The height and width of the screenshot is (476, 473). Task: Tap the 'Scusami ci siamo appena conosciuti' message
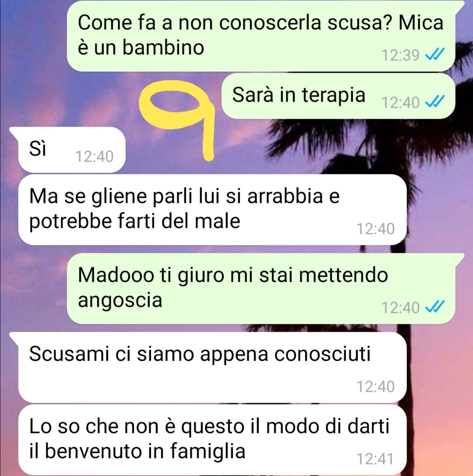(212, 367)
